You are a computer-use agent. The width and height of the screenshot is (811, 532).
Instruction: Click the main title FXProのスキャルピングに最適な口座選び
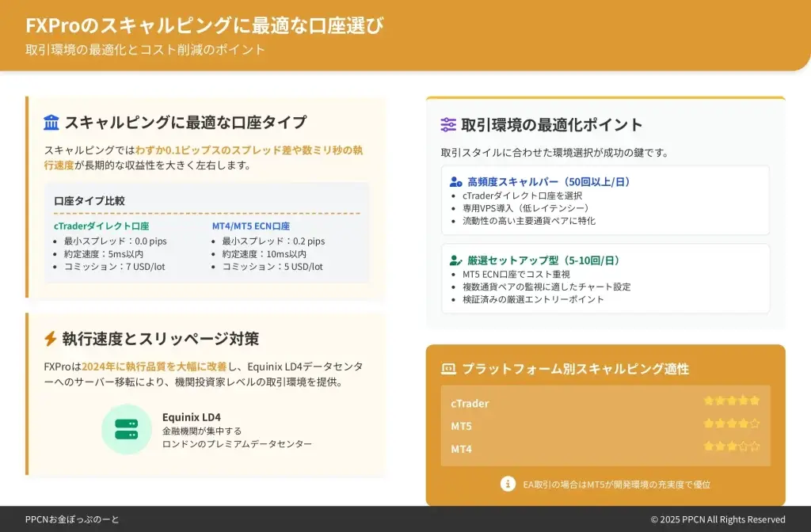(204, 25)
